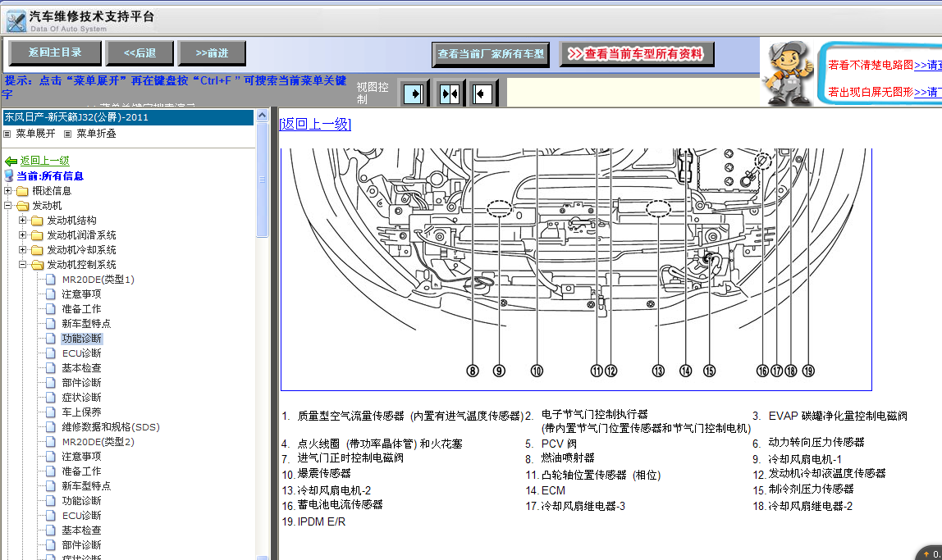Click the 返回上一级 link above the diagram

pyautogui.click(x=315, y=124)
